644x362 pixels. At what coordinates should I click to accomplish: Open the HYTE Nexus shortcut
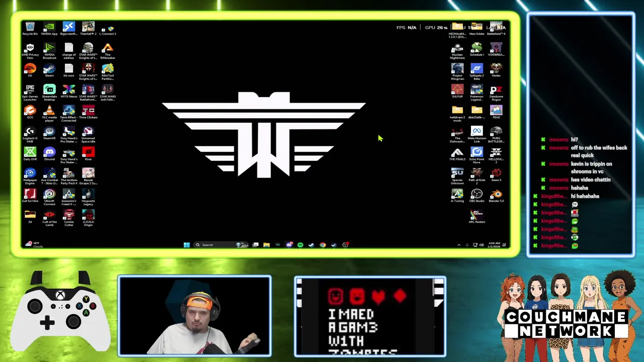coord(69,91)
